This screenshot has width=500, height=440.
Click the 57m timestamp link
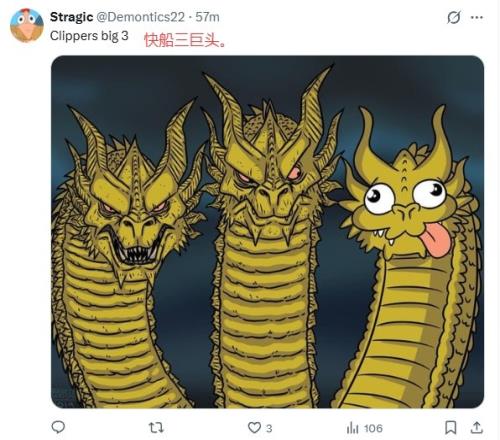(x=207, y=17)
